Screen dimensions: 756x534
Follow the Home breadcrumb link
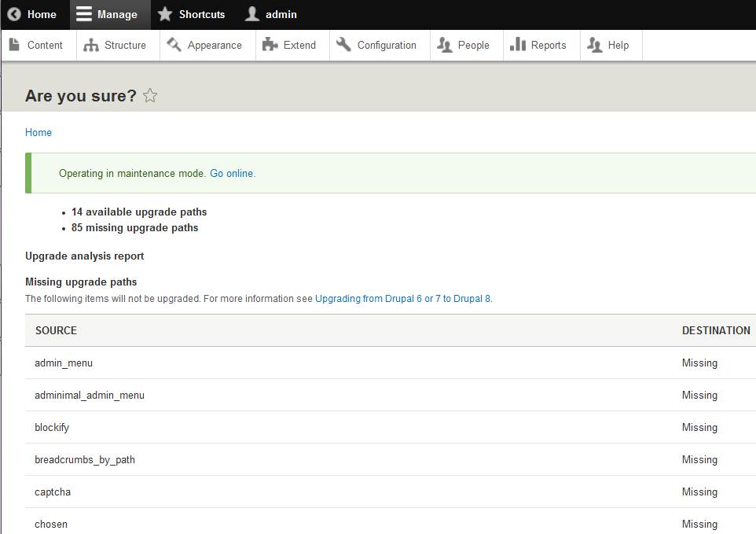(x=38, y=132)
